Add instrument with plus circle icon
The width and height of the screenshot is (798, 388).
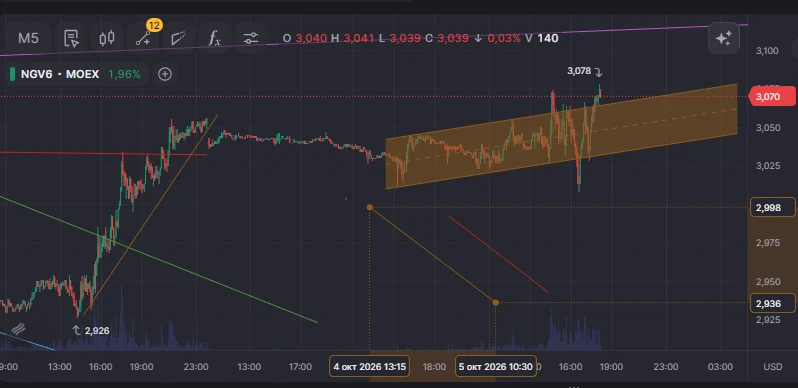[x=165, y=74]
